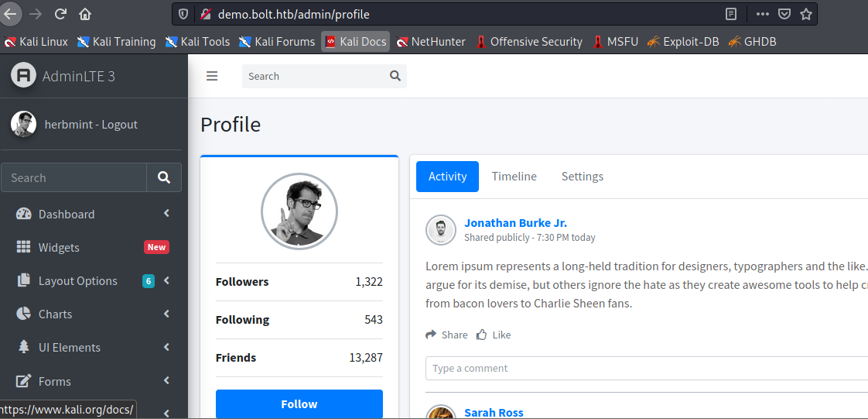Open MSFU bookmark
The width and height of the screenshot is (868, 419).
(616, 42)
